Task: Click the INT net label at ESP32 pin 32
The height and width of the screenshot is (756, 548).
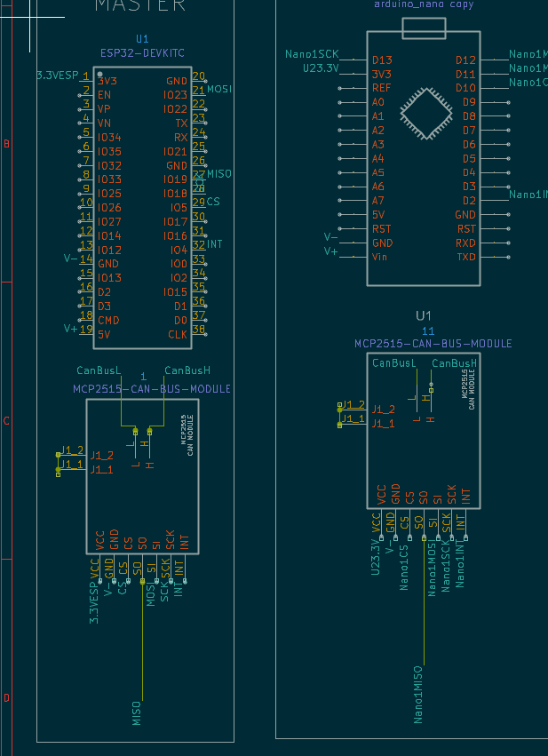Action: click(x=214, y=244)
